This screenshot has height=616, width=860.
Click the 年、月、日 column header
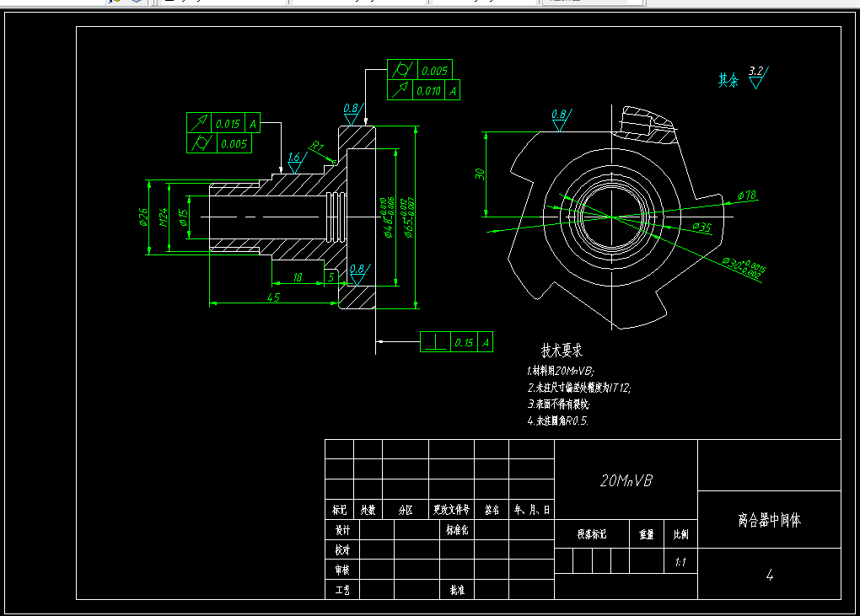click(x=531, y=510)
